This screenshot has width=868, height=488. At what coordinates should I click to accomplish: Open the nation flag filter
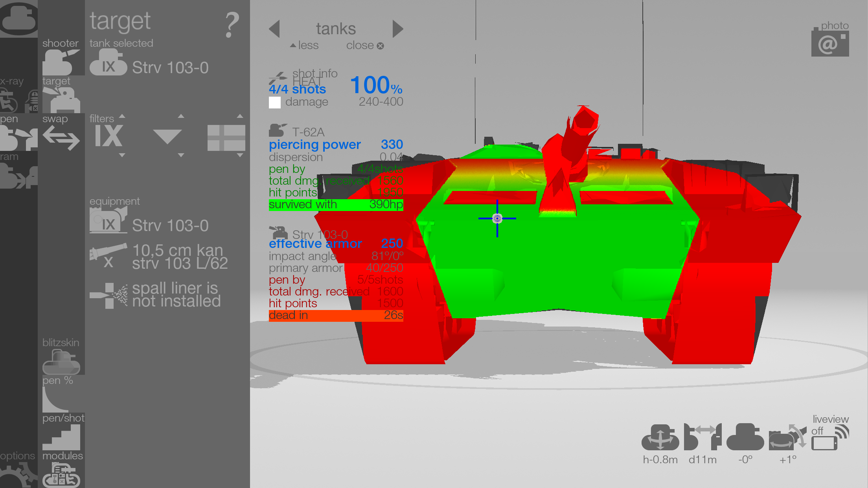[226, 138]
